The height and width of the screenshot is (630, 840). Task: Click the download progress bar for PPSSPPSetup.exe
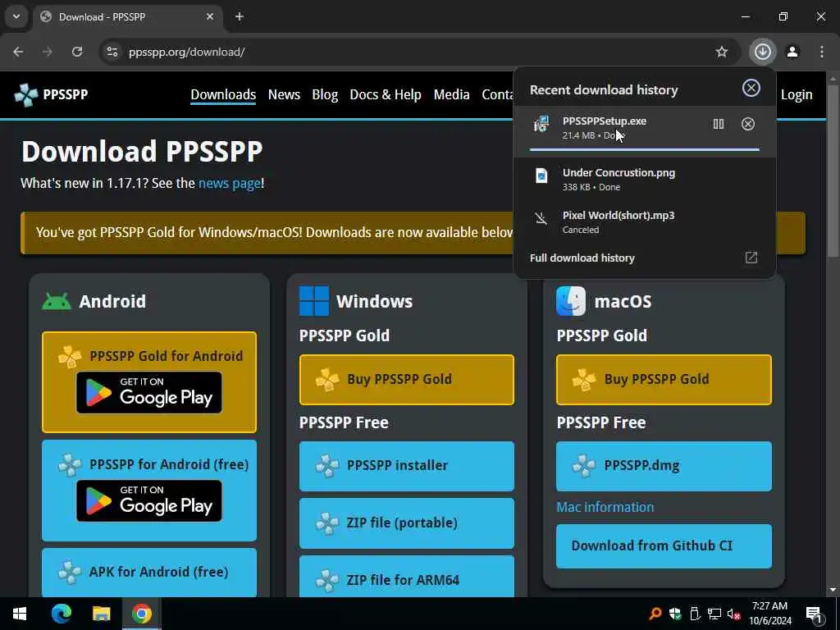pyautogui.click(x=645, y=149)
